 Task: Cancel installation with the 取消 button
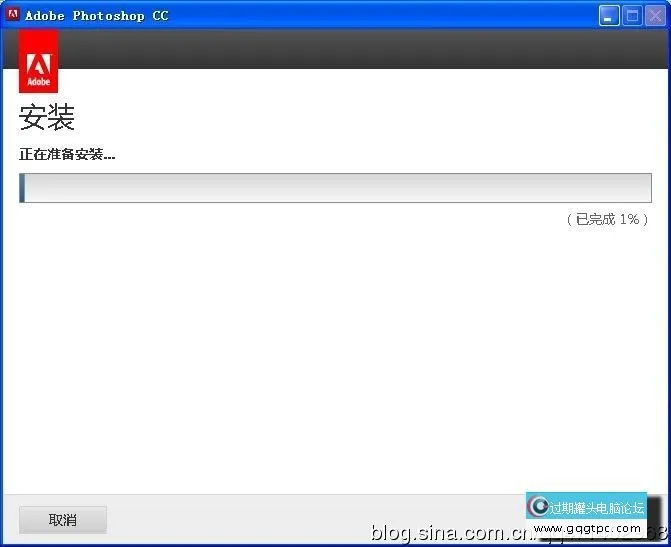[x=63, y=520]
